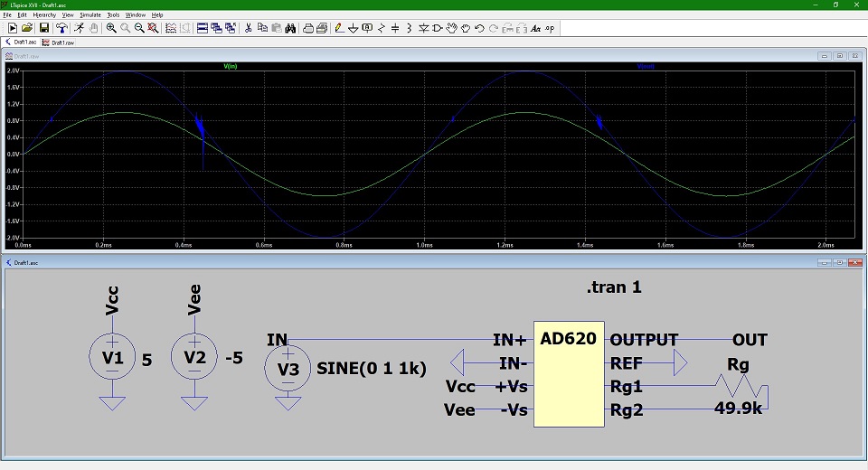This screenshot has width=868, height=470.
Task: Click the Cut scissors icon
Action: 248,28
